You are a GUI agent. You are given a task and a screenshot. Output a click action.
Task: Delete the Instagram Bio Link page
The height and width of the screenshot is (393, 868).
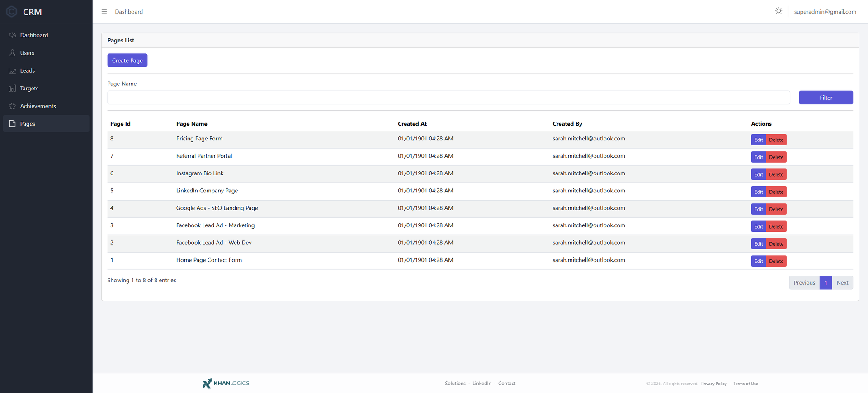(776, 174)
